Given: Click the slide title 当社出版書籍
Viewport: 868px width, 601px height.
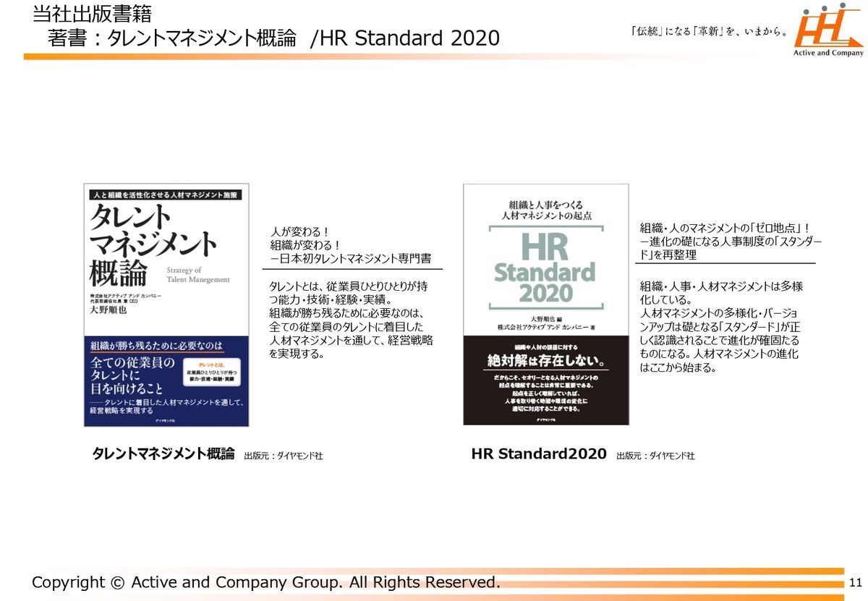Looking at the screenshot, I should (92, 14).
